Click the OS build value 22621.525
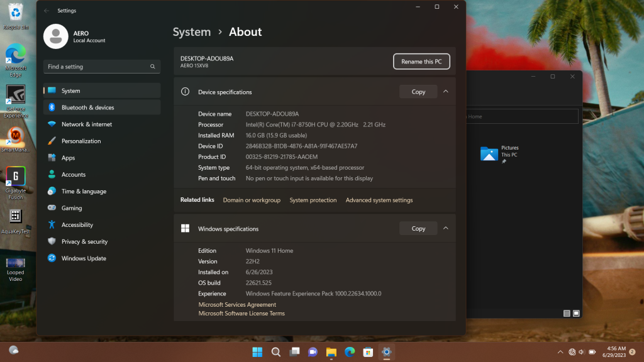The image size is (644, 362). pos(258,283)
